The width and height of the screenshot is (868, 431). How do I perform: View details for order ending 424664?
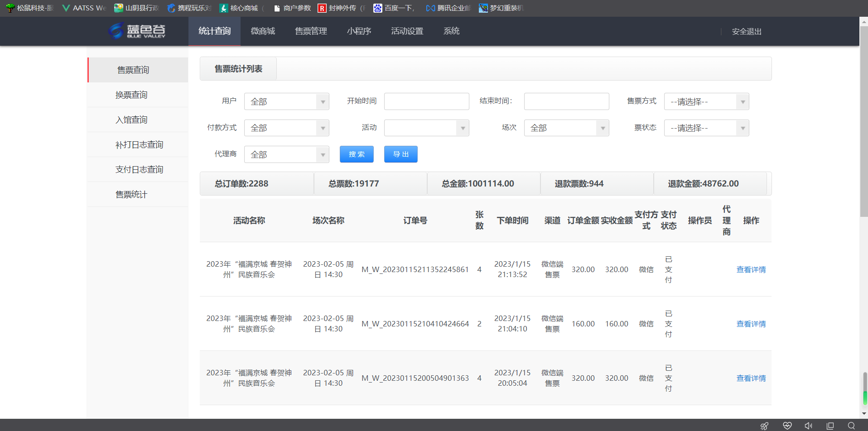(x=751, y=324)
